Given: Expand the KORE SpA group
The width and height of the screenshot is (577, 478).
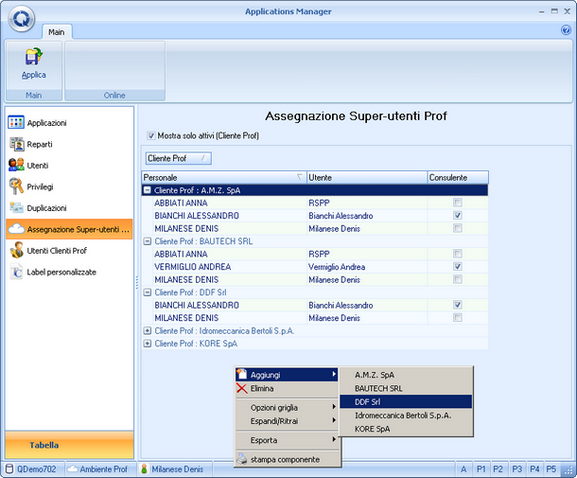Looking at the screenshot, I should [x=147, y=343].
